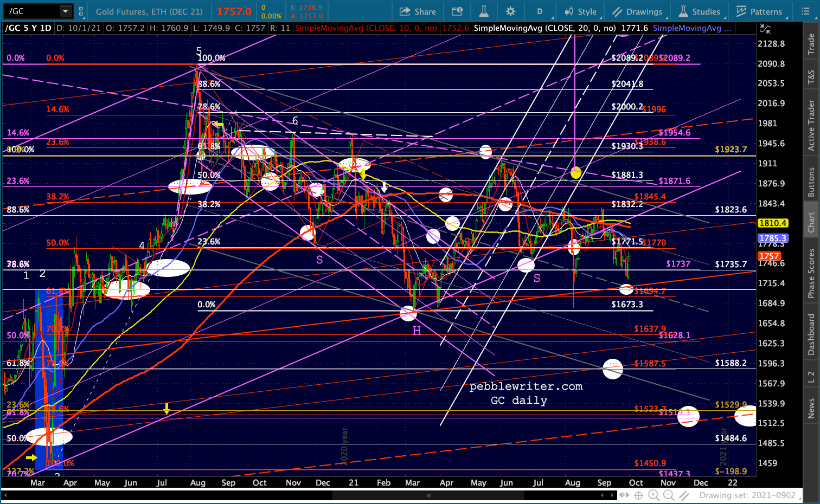Viewport: 820px width, 504px height.
Task: Switch to the Trade side tab
Action: [x=811, y=43]
